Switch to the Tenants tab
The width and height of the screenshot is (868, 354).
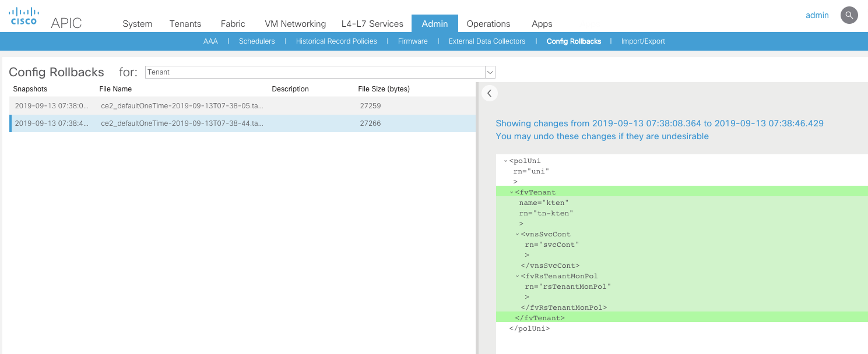point(185,24)
